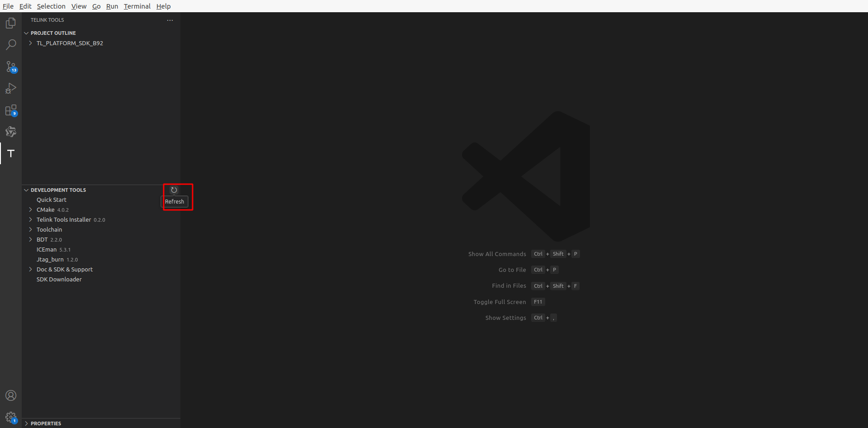The width and height of the screenshot is (868, 428).
Task: Click the Refresh icon in Development Tools
Action: click(175, 190)
